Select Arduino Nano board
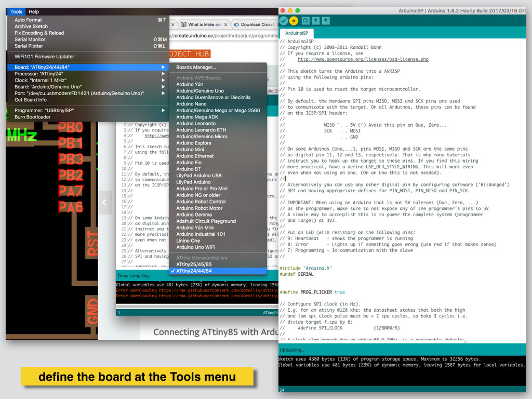 click(218, 104)
